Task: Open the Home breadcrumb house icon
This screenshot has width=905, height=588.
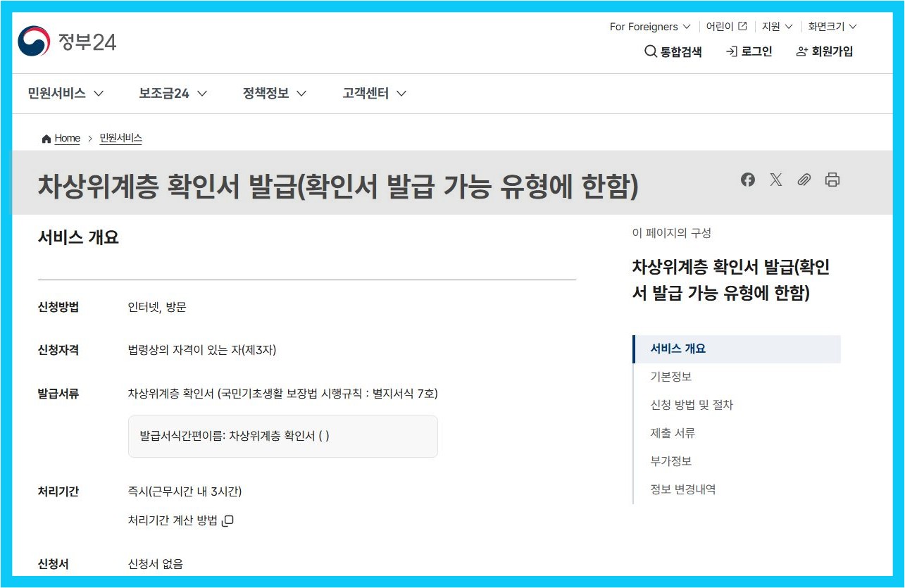Action: pos(46,138)
